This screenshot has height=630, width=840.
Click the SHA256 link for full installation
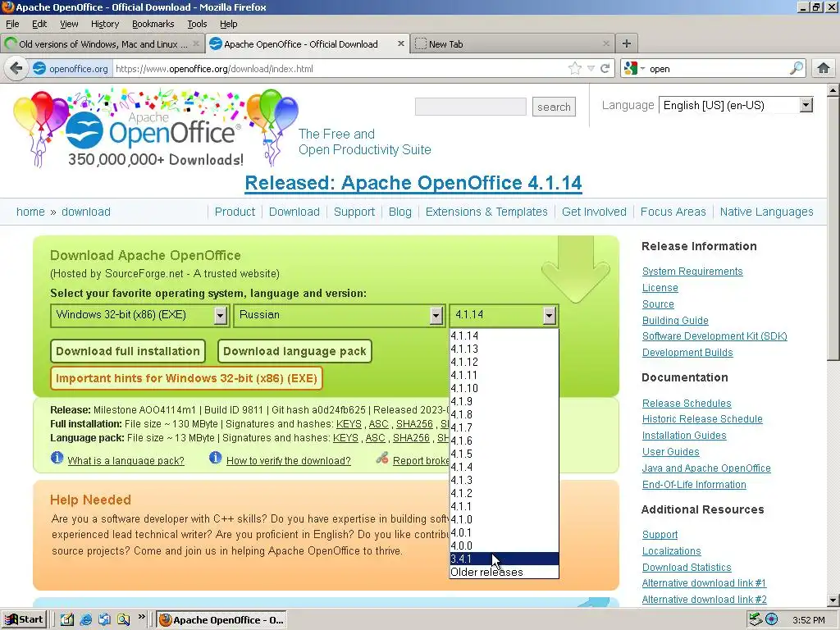[x=414, y=424]
